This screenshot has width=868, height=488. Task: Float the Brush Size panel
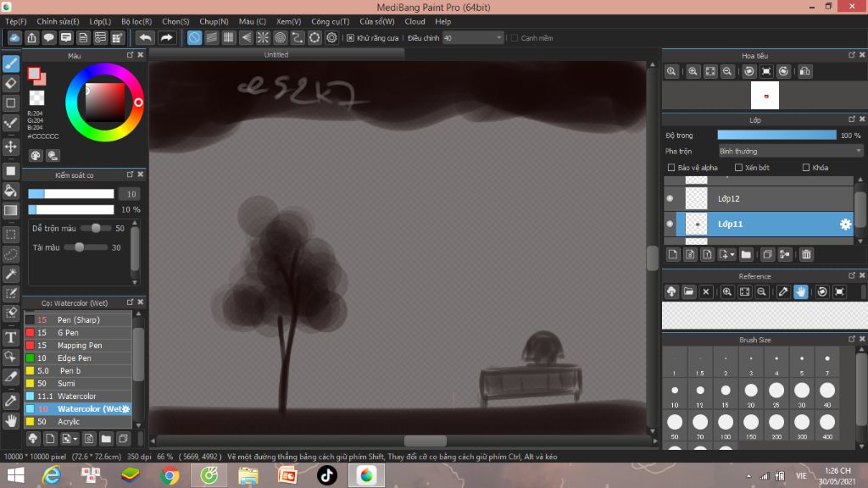852,339
